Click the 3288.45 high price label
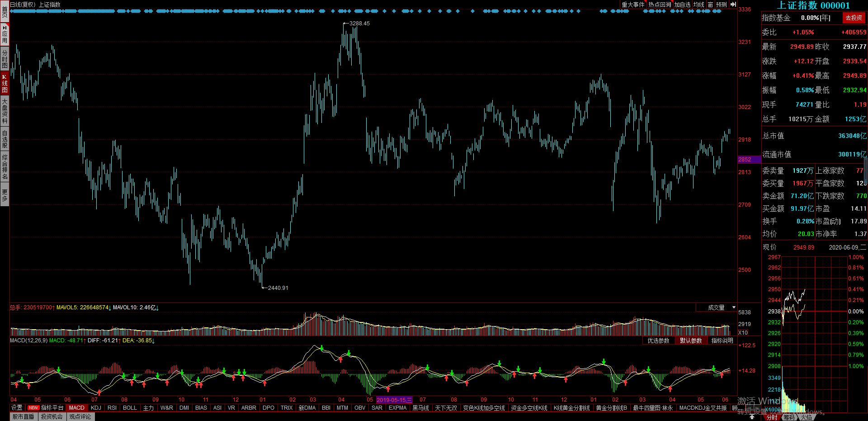The image size is (868, 421). pos(359,23)
